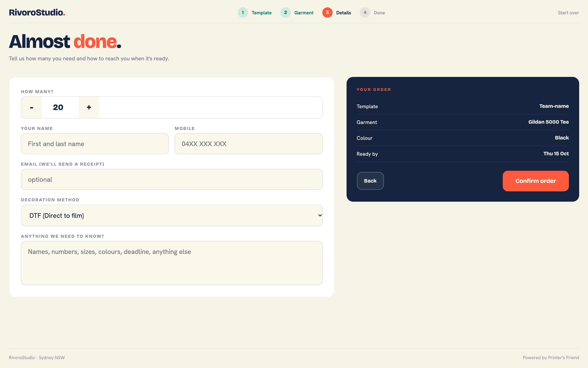
Task: Click the RivoroStudio · Sydney NSW footer text
Action: pos(37,358)
